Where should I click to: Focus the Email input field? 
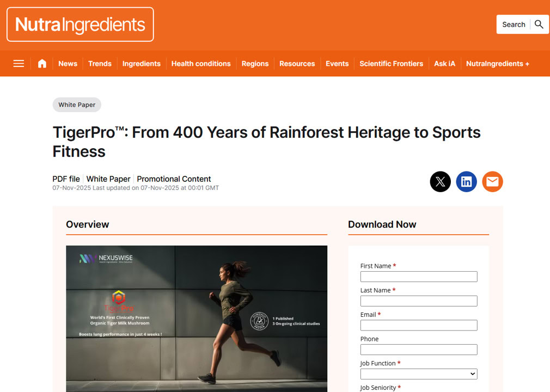tap(418, 326)
